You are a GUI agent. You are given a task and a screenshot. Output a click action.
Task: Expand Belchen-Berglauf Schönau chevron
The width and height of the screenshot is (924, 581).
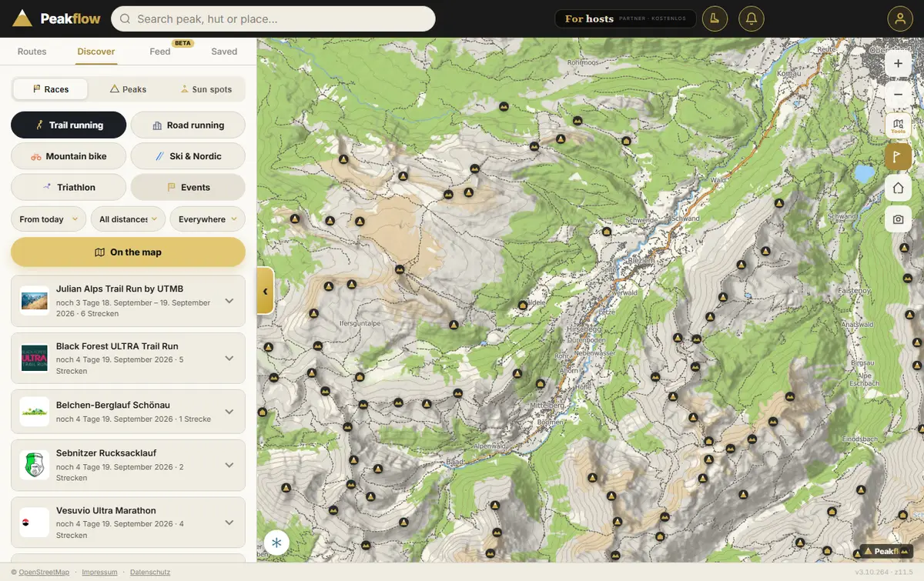[229, 411]
